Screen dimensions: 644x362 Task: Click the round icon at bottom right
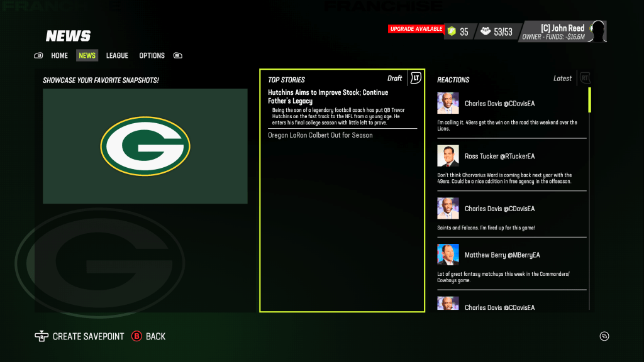point(604,336)
